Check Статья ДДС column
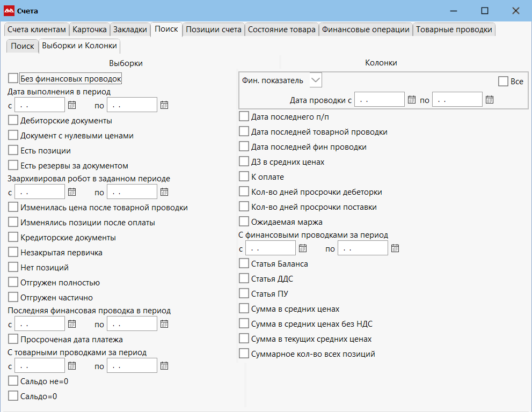Screen dimensions: 532x412 pyautogui.click(x=244, y=278)
